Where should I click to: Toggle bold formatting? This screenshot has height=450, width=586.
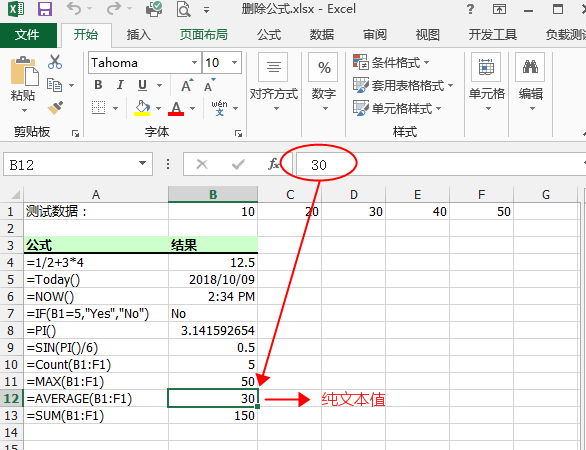98,85
